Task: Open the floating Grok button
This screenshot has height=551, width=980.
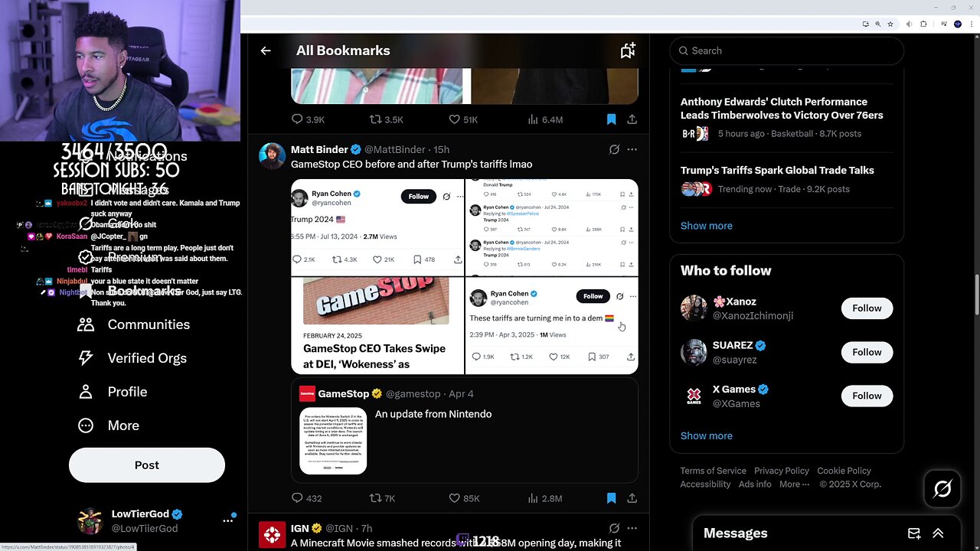Action: point(942,488)
